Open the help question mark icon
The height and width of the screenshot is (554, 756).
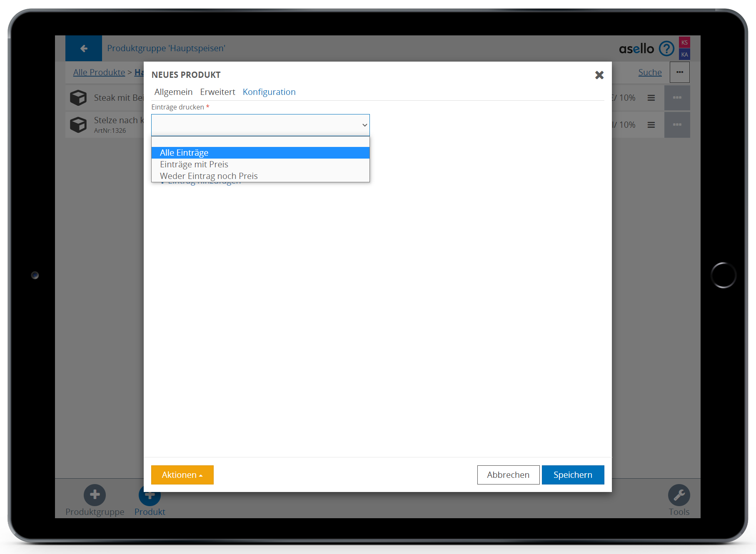(666, 49)
